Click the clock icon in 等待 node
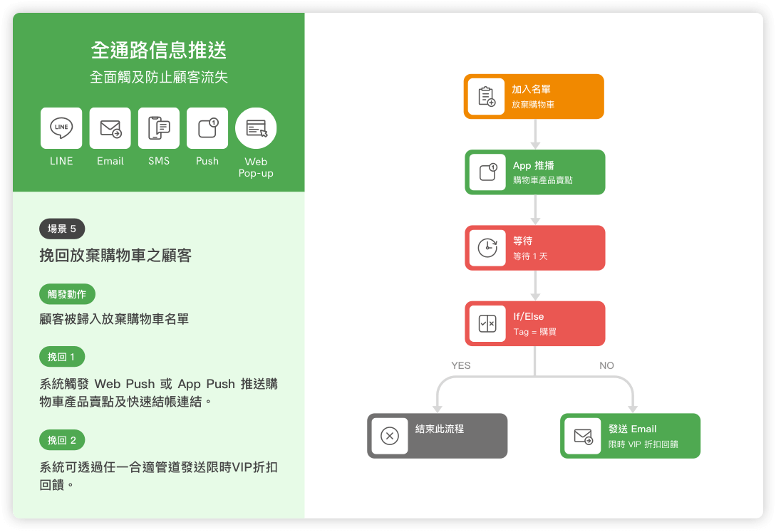Screen dimensions: 776x532 [487, 248]
